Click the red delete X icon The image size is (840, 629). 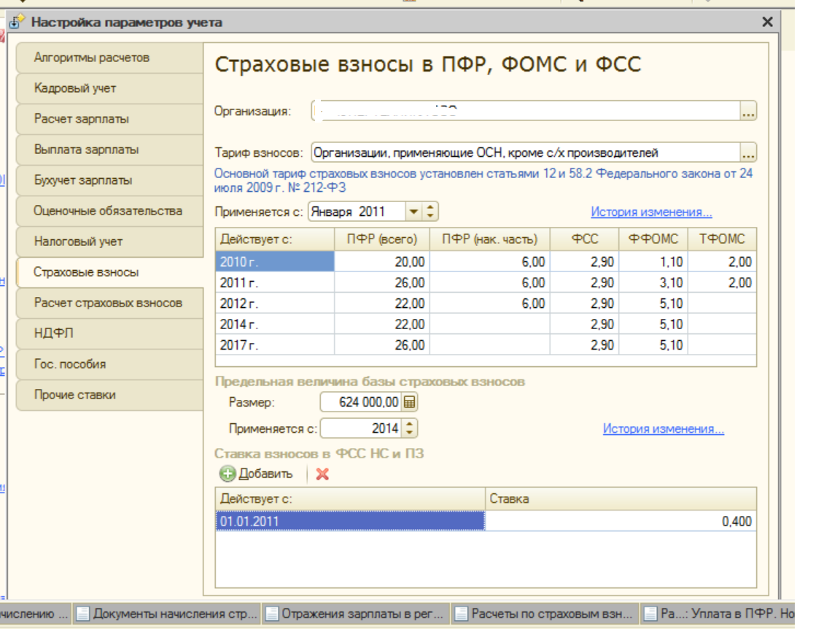coord(322,474)
